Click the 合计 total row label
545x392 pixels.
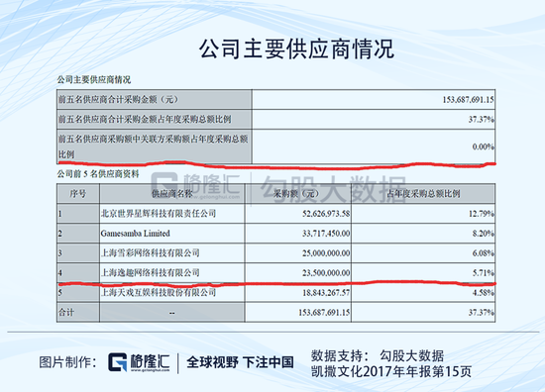point(66,313)
